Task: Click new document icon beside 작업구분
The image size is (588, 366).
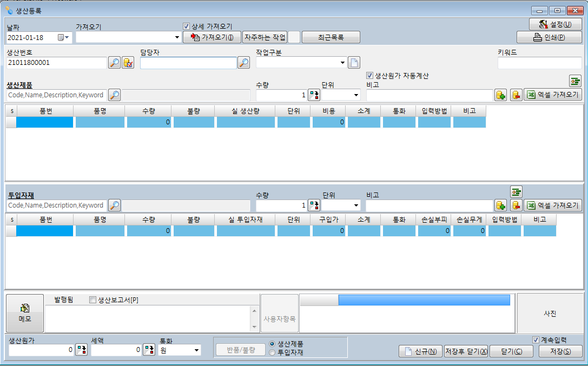Action: [354, 63]
